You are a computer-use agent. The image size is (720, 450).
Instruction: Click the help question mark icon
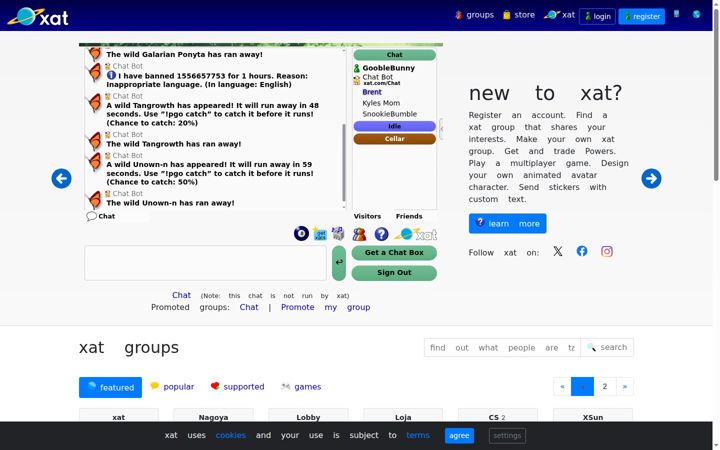click(x=381, y=234)
